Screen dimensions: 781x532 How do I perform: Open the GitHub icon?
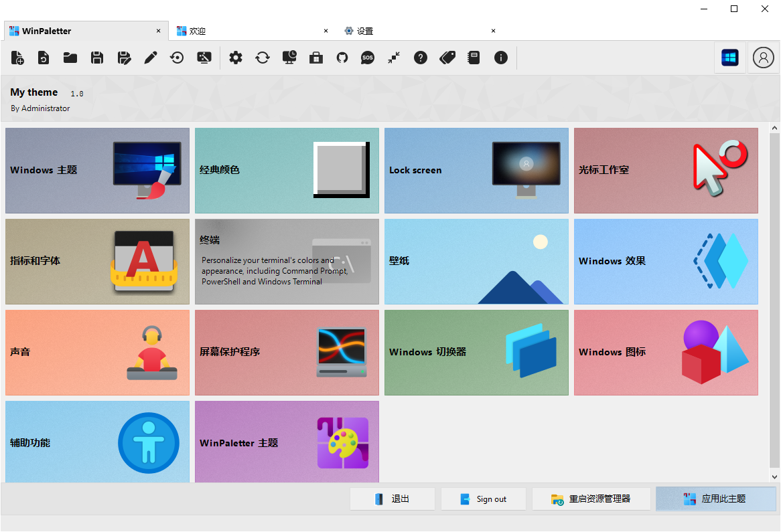(342, 58)
